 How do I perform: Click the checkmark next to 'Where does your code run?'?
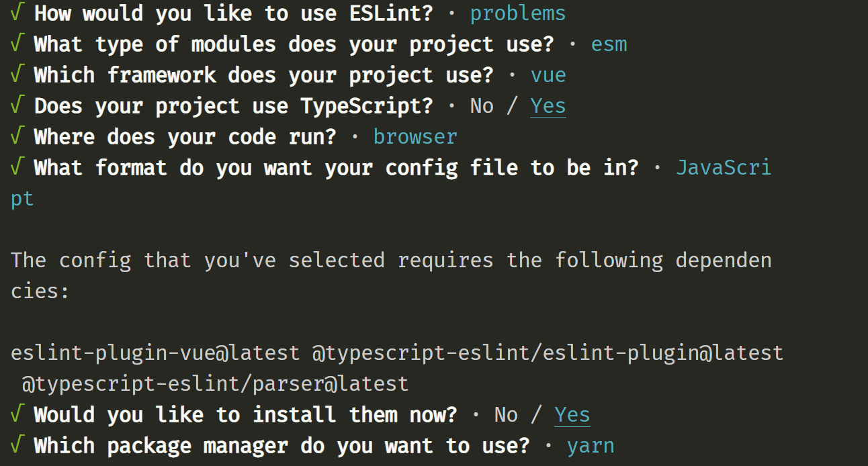(17, 137)
